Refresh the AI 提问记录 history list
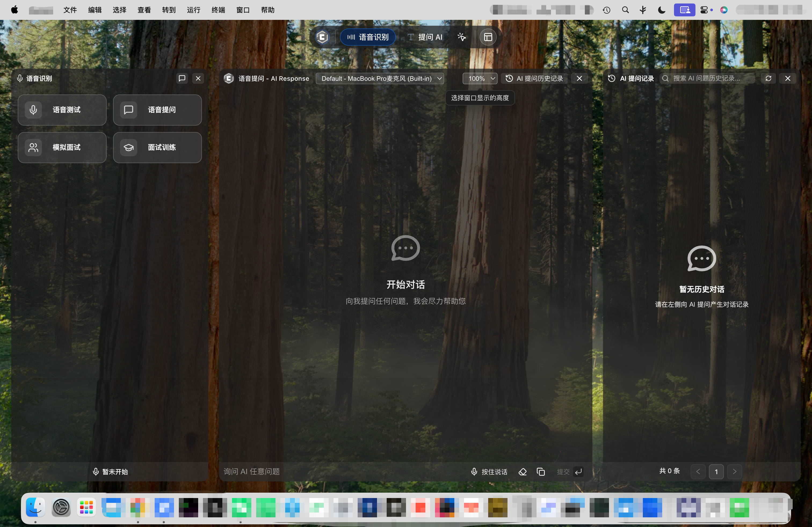The height and width of the screenshot is (527, 812). [768, 78]
